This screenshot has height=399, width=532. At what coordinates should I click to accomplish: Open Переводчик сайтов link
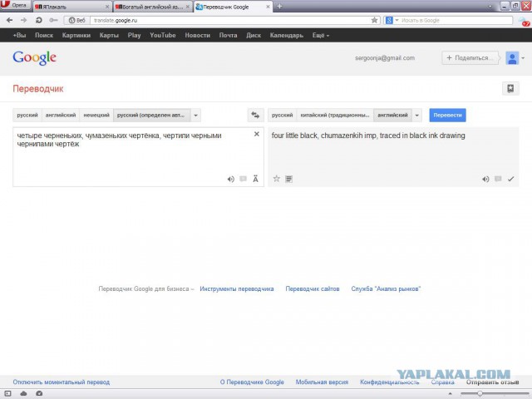point(313,289)
